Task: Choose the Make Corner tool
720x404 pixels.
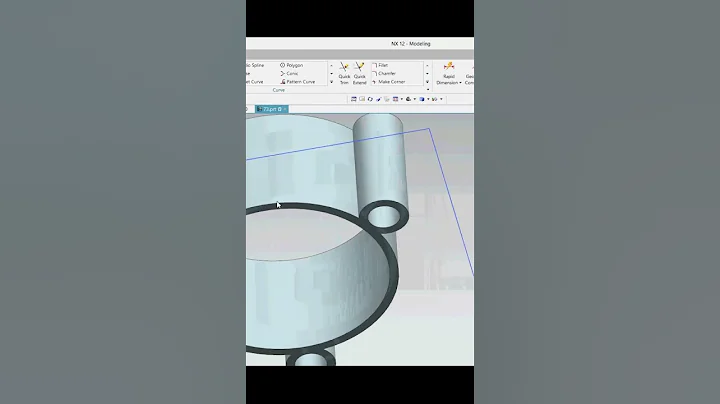Action: pos(388,82)
